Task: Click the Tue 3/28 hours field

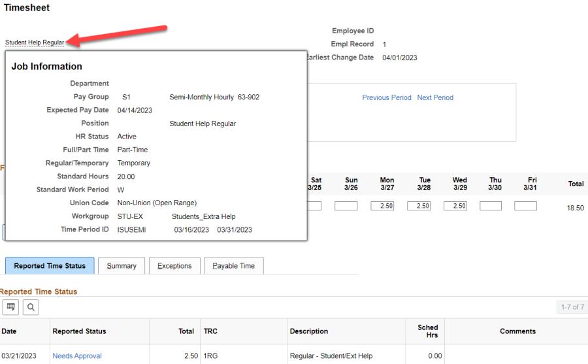Action: [419, 206]
